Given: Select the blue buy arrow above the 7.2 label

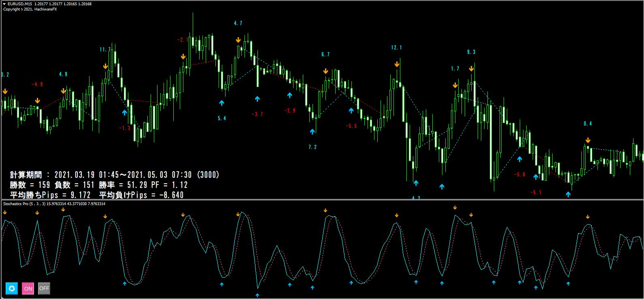Looking at the screenshot, I should [312, 131].
